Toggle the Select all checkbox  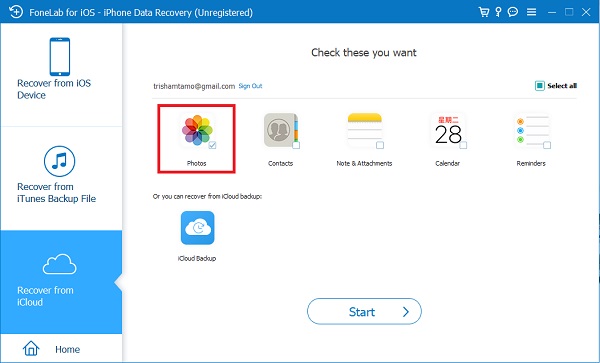tap(540, 86)
